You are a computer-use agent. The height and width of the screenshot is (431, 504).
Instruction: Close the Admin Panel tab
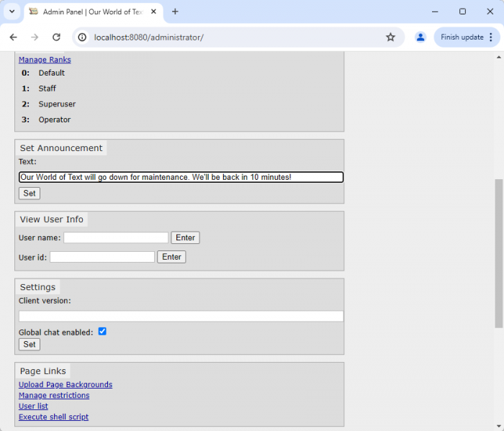(x=154, y=12)
